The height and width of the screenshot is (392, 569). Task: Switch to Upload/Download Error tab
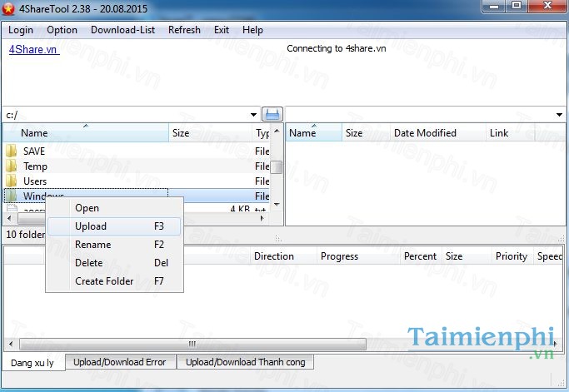tap(120, 362)
